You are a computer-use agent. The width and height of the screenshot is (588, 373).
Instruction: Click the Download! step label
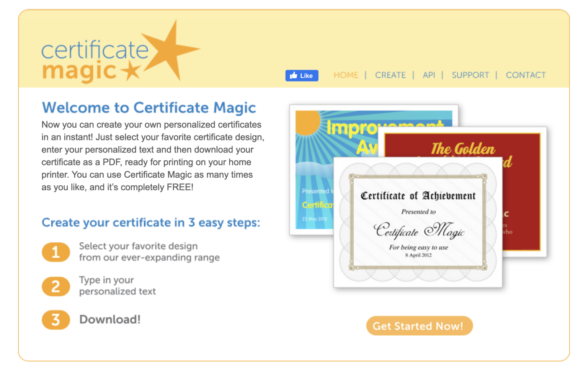[x=109, y=320]
